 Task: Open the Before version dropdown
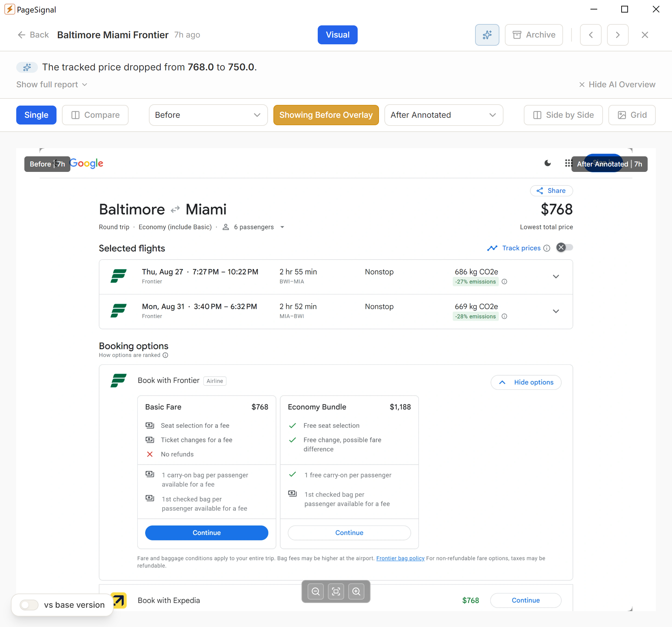pos(208,115)
